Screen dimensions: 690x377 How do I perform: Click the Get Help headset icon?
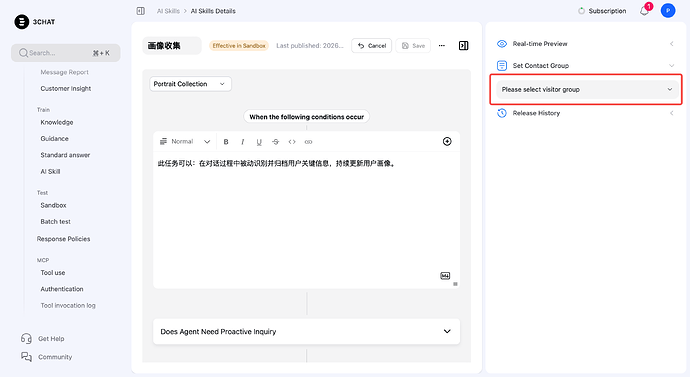click(26, 338)
